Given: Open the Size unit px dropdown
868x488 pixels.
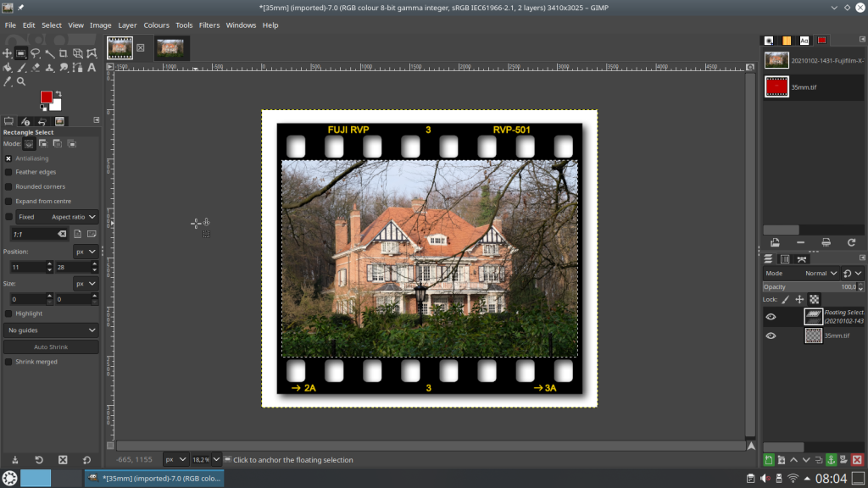Looking at the screenshot, I should coord(86,284).
